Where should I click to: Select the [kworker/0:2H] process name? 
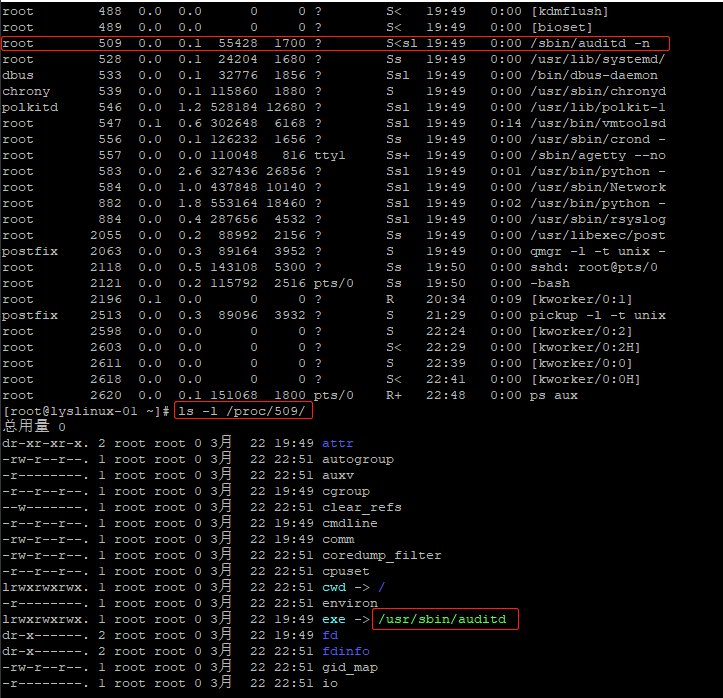(x=586, y=347)
